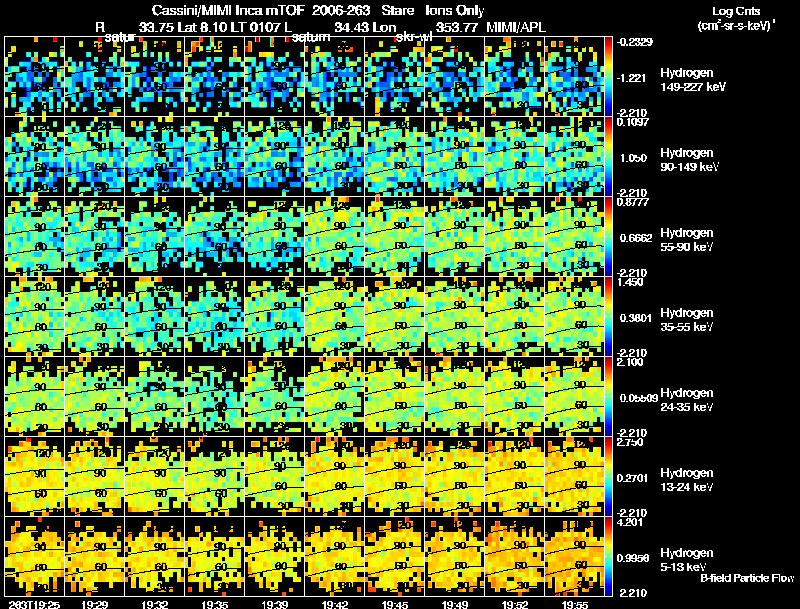Click the '19:52' time label
Image resolution: width=800 pixels, height=609 pixels.
515,604
